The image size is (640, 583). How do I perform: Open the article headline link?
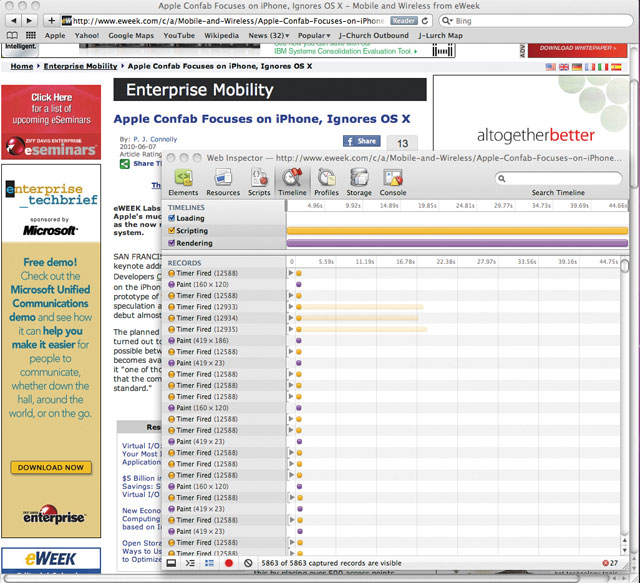[262, 119]
